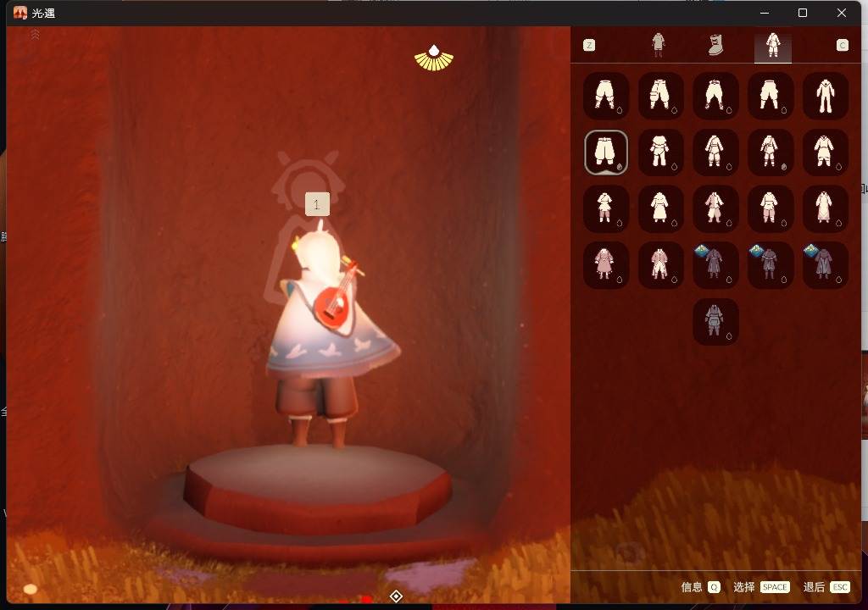The height and width of the screenshot is (610, 868).
Task: Select the highlighted full-outfit category tab
Action: pyautogui.click(x=773, y=47)
